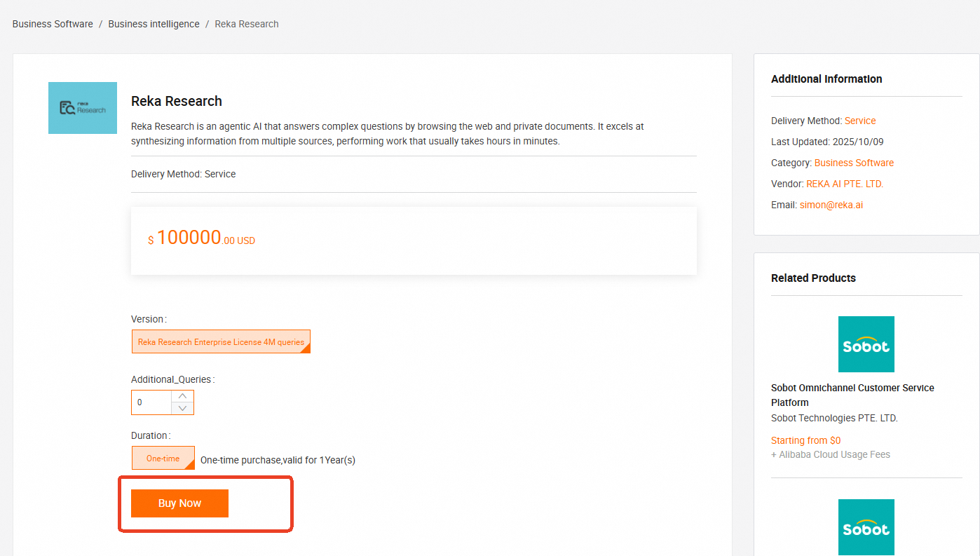Increase Additional_Queries with the up arrow
Image resolution: width=980 pixels, height=556 pixels.
pos(182,396)
